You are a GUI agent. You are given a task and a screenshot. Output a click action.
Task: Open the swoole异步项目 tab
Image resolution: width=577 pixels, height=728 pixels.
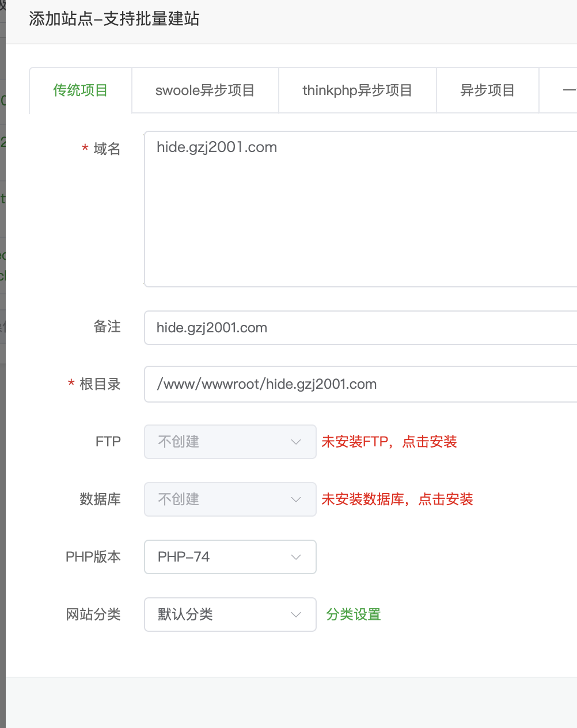point(205,90)
